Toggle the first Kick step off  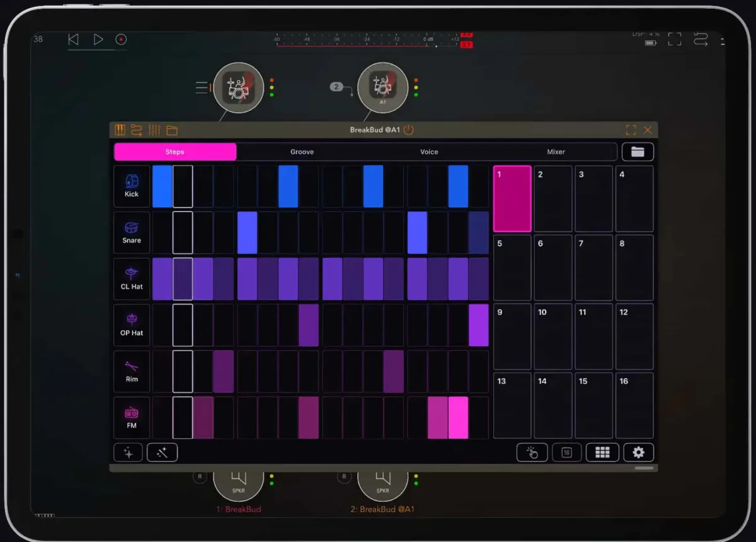(x=162, y=186)
